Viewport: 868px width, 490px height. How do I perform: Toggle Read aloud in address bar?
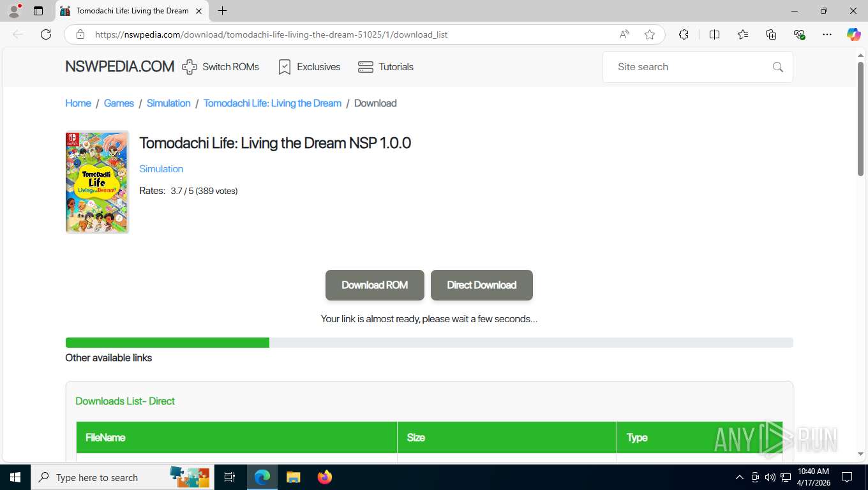[624, 34]
